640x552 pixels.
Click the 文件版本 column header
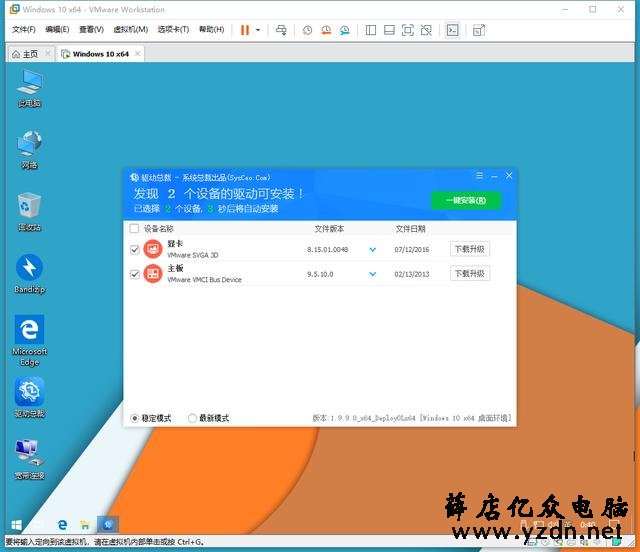pos(329,229)
